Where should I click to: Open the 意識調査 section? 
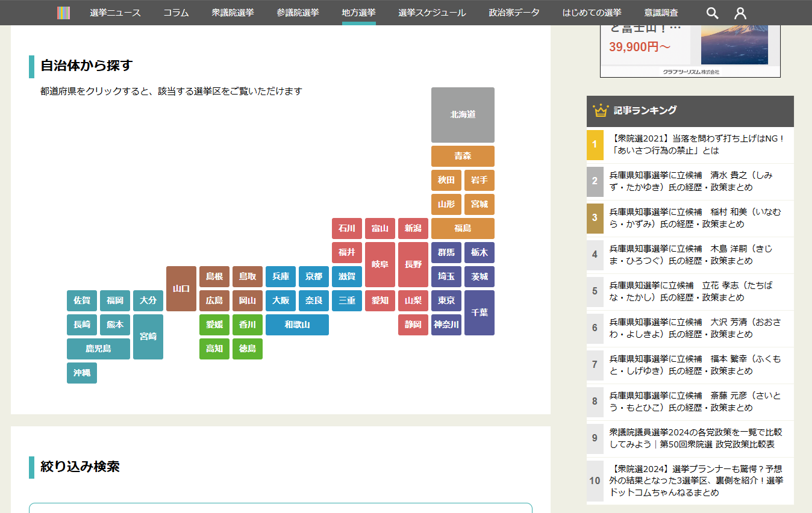click(660, 12)
